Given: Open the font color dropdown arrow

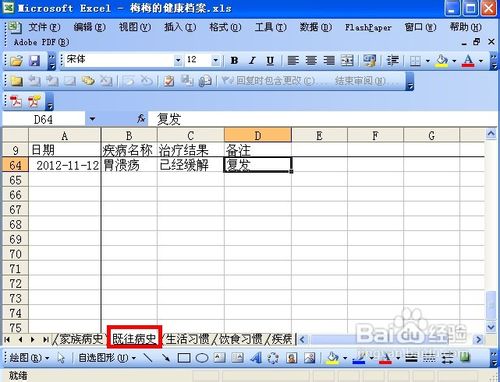Looking at the screenshot, I should coord(481,61).
